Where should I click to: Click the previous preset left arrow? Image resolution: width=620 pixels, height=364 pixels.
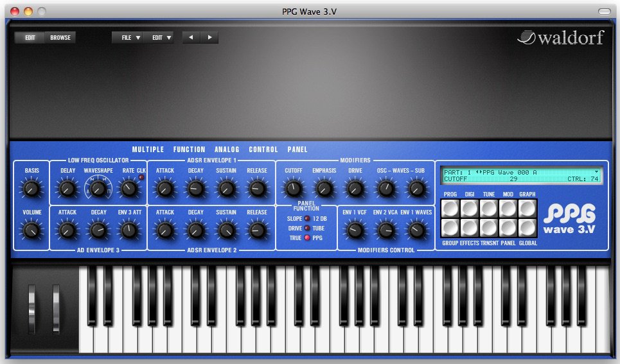[x=191, y=38]
